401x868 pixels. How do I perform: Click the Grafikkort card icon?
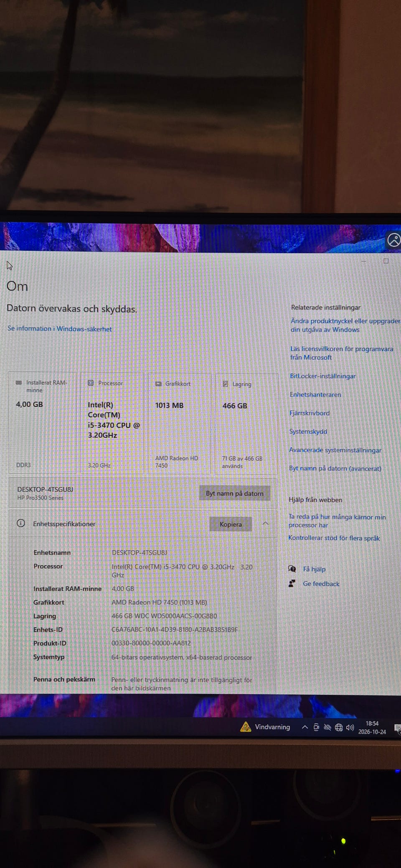[158, 383]
